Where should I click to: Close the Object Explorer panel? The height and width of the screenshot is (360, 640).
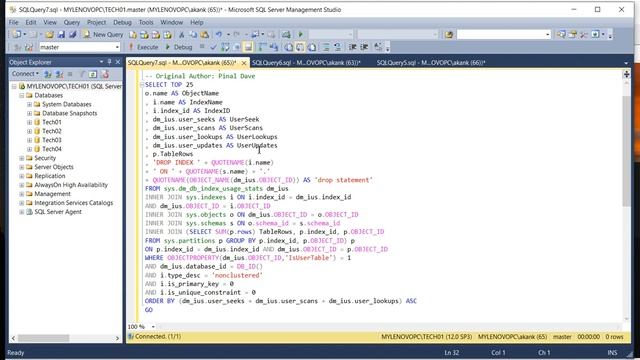coord(118,62)
